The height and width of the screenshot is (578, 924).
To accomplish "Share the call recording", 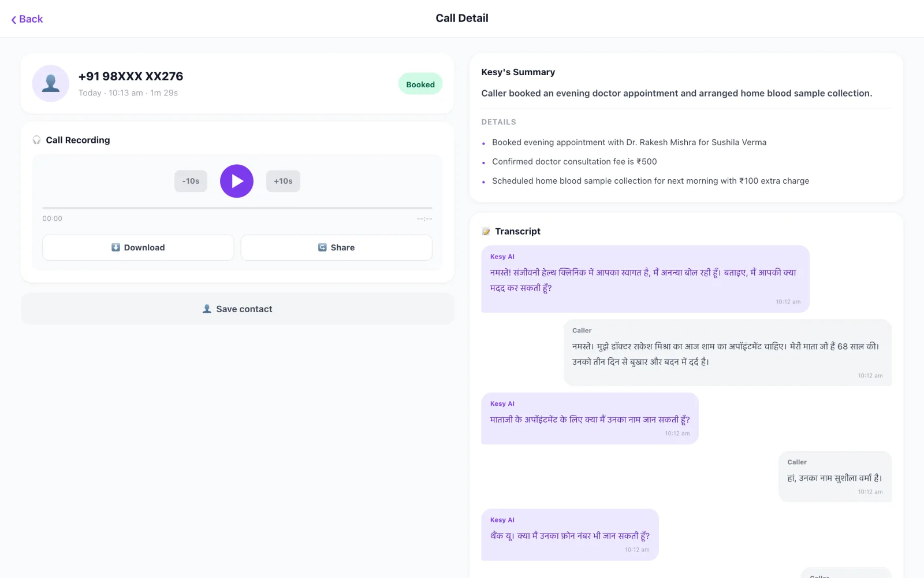I will [337, 247].
